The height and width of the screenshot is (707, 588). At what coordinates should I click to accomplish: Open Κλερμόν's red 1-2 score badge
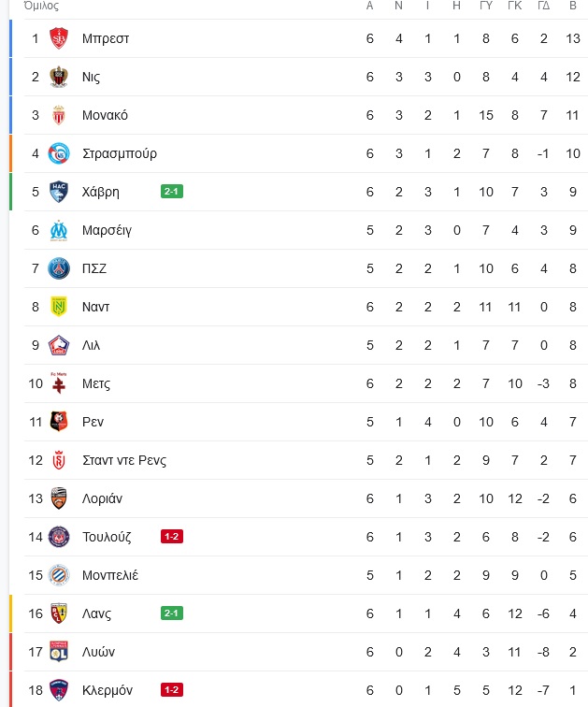[x=172, y=690]
